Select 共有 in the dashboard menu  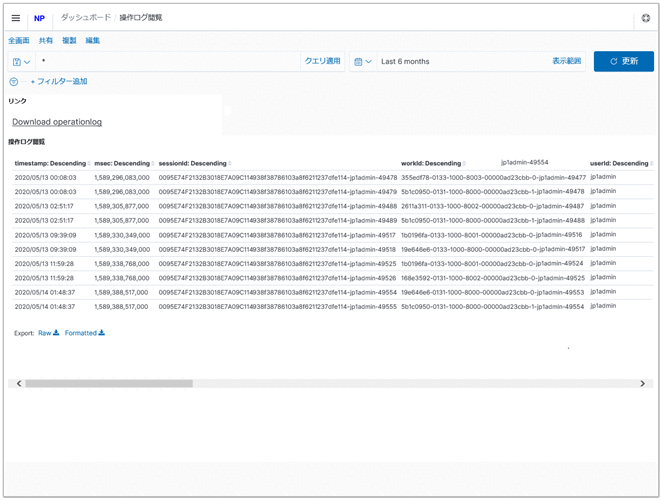point(46,41)
